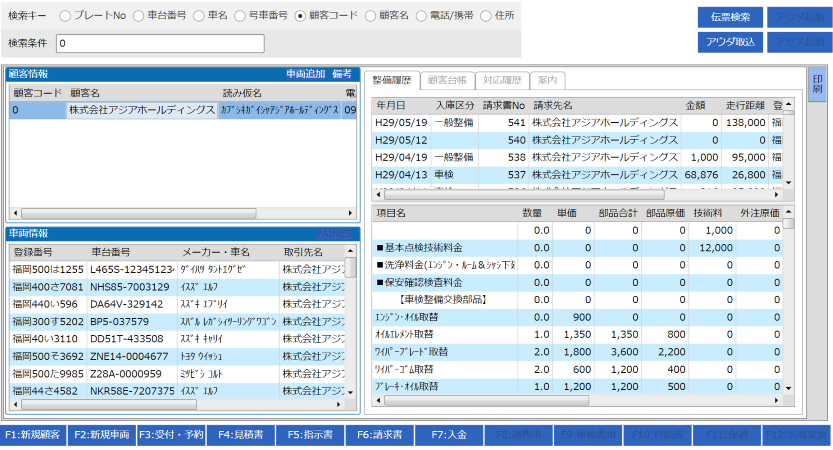The width and height of the screenshot is (833, 450).
Task: Open the 対応履歴 tab
Action: click(502, 80)
